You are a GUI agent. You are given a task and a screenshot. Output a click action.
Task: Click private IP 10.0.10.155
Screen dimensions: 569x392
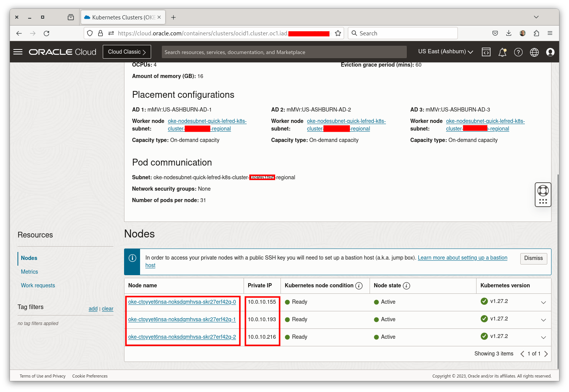tap(262, 302)
